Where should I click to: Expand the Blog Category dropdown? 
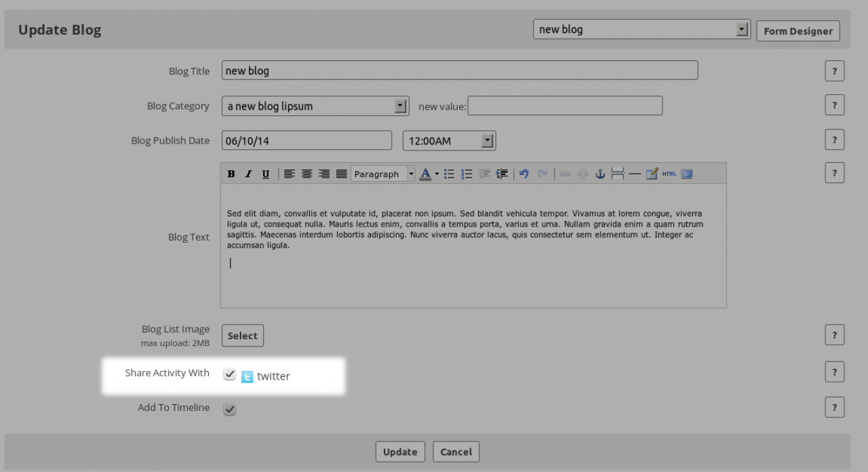tap(401, 106)
